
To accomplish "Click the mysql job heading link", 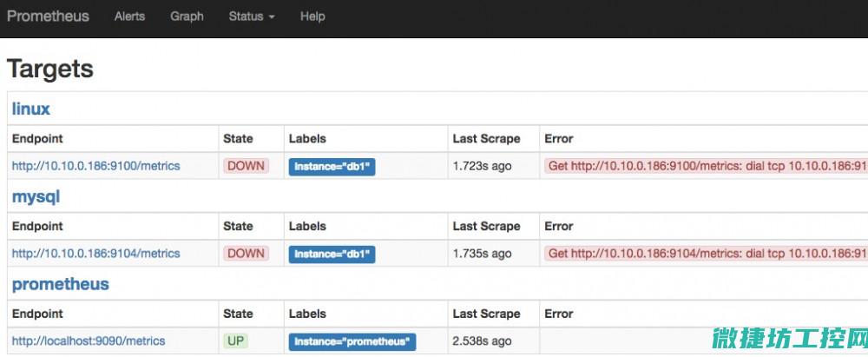I will tap(36, 196).
